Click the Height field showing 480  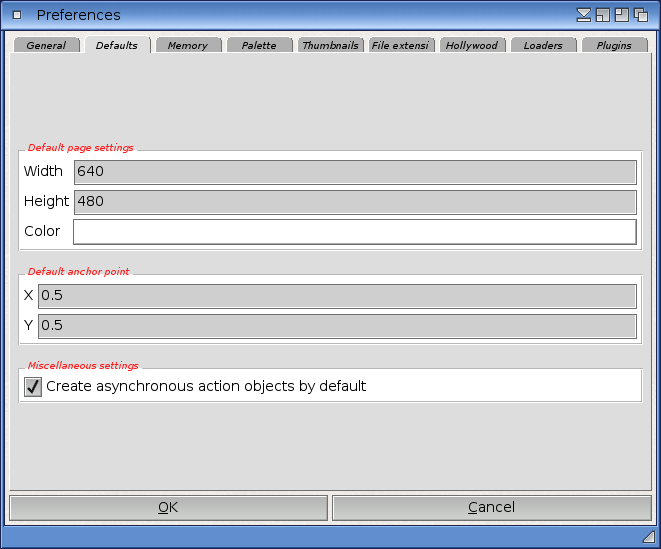tap(354, 202)
